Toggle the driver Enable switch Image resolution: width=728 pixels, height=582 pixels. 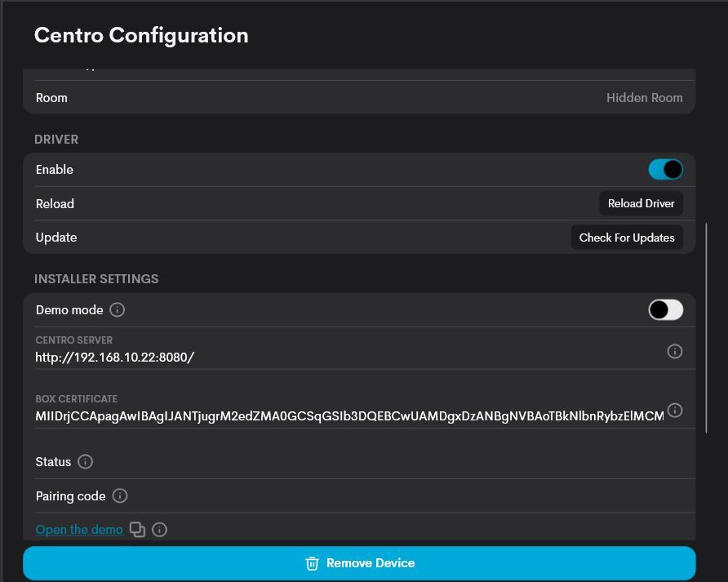(665, 170)
